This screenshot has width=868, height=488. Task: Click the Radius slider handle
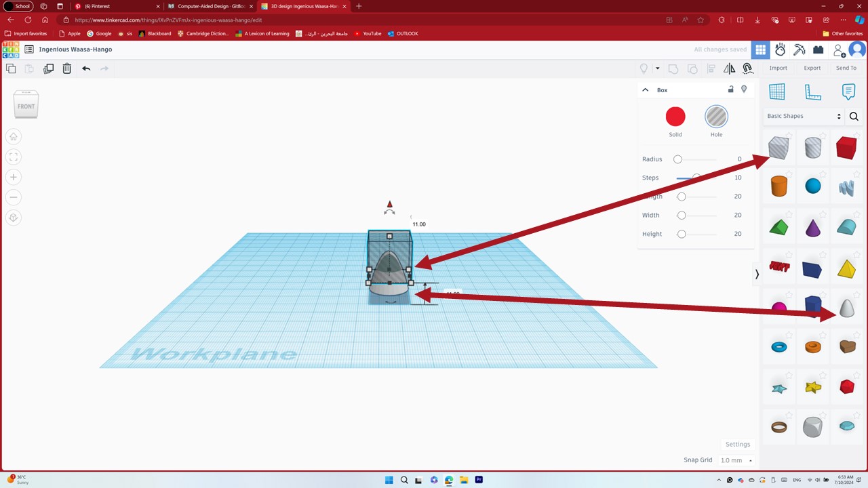[x=677, y=159]
